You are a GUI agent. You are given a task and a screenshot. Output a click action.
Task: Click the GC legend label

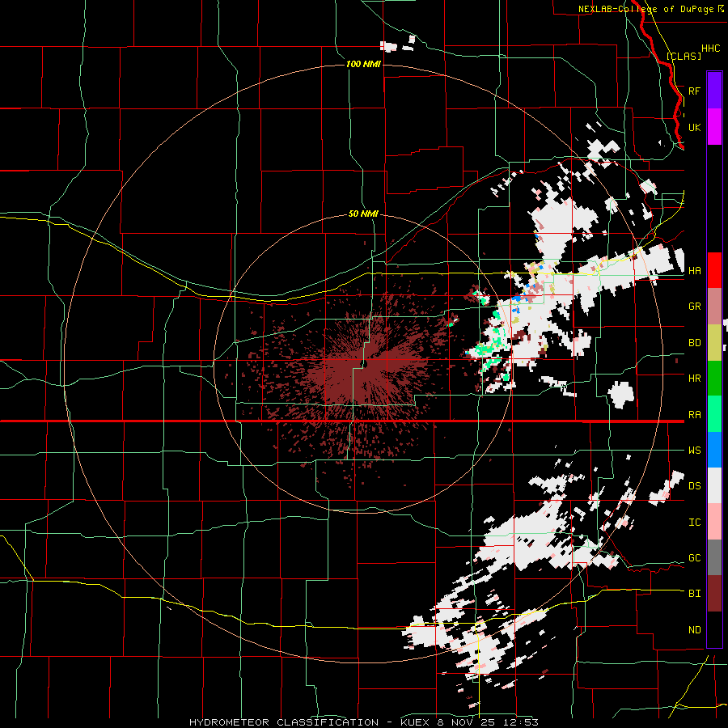point(694,558)
